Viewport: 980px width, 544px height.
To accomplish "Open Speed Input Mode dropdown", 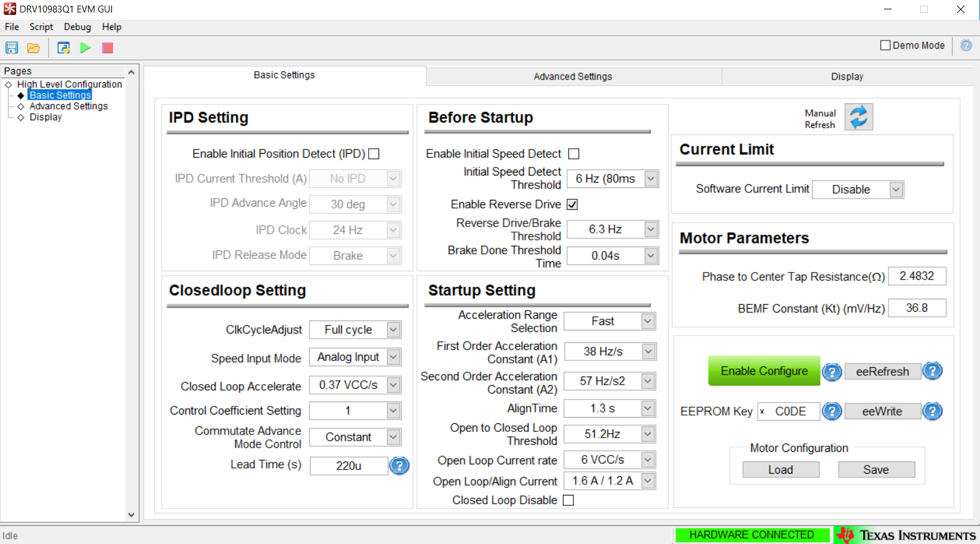I will [x=356, y=357].
